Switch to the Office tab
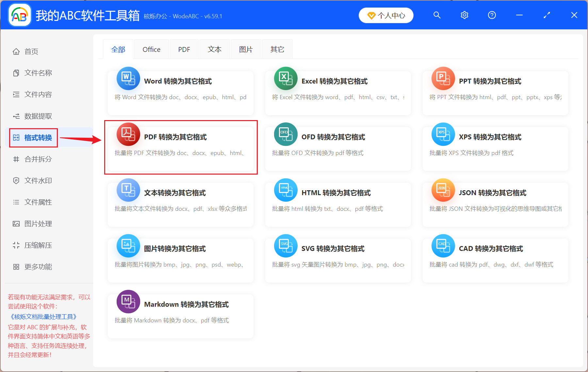This screenshot has height=372, width=588. [151, 49]
